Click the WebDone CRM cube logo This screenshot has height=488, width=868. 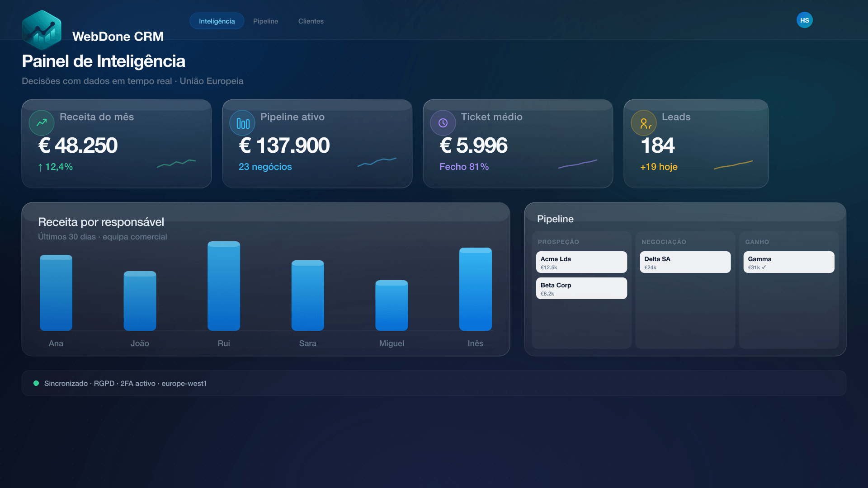42,30
